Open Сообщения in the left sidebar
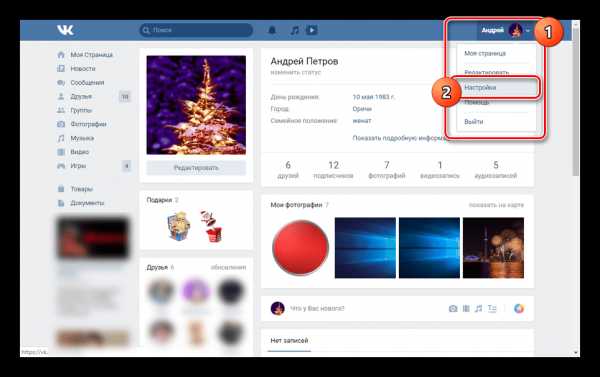 coord(87,83)
